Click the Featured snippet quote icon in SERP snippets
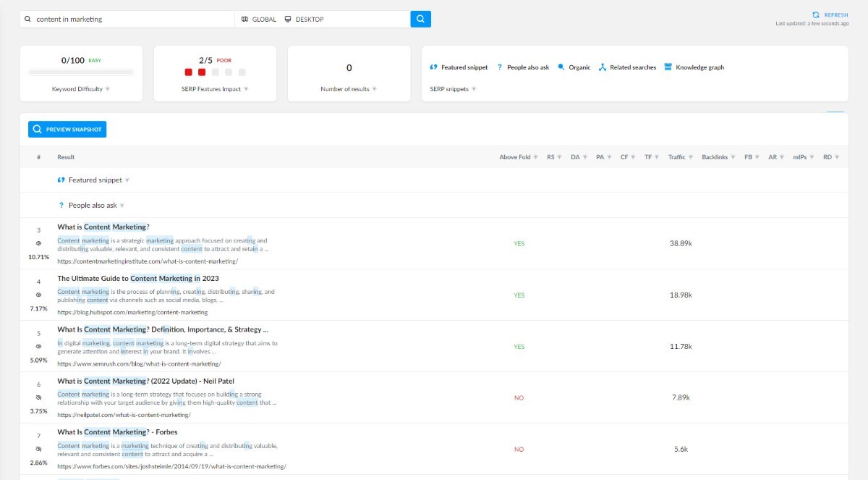 pyautogui.click(x=433, y=67)
